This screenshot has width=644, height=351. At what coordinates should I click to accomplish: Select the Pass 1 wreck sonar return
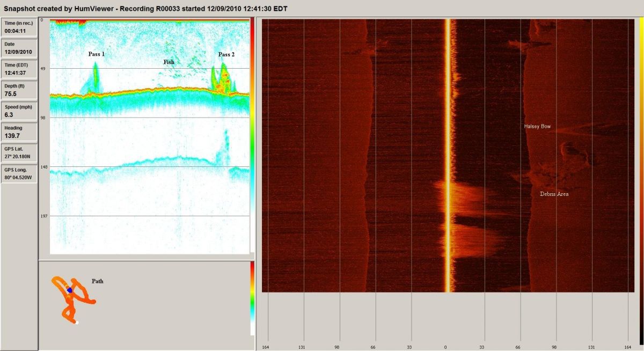click(x=96, y=77)
